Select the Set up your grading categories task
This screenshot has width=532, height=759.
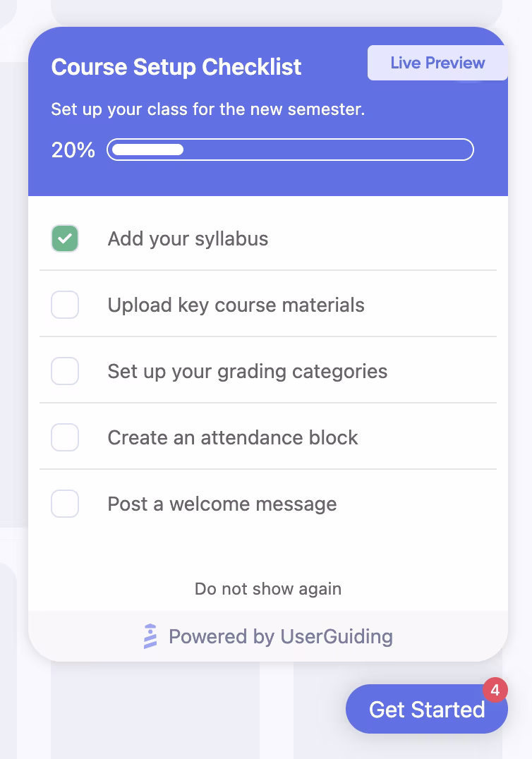pos(247,371)
